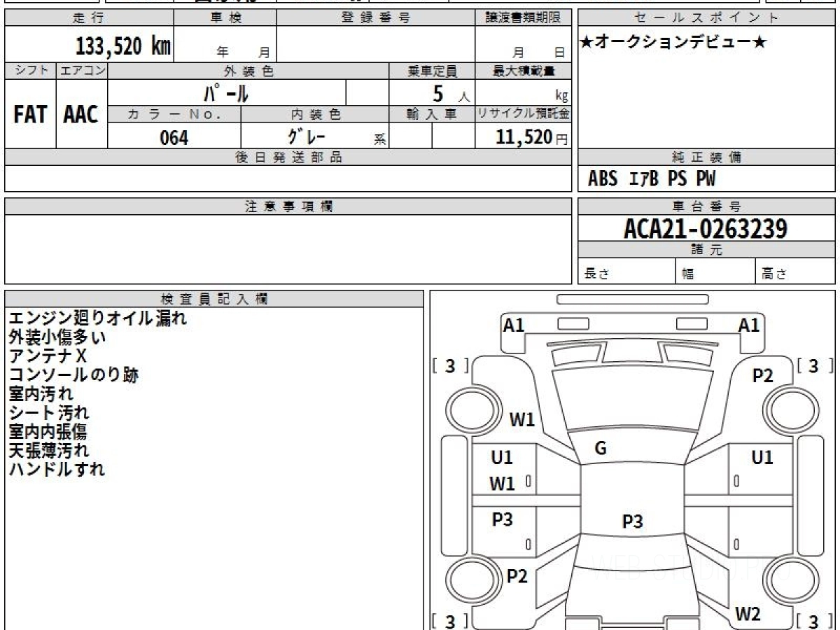Click the note 室内内張傷
Image resolution: width=840 pixels, height=630 pixels.
pyautogui.click(x=48, y=432)
